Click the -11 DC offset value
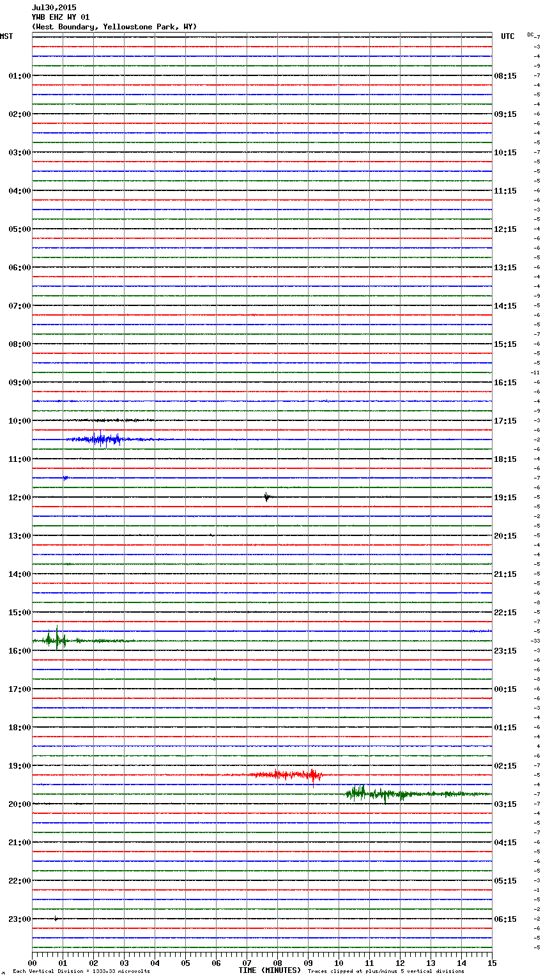 pos(535,372)
